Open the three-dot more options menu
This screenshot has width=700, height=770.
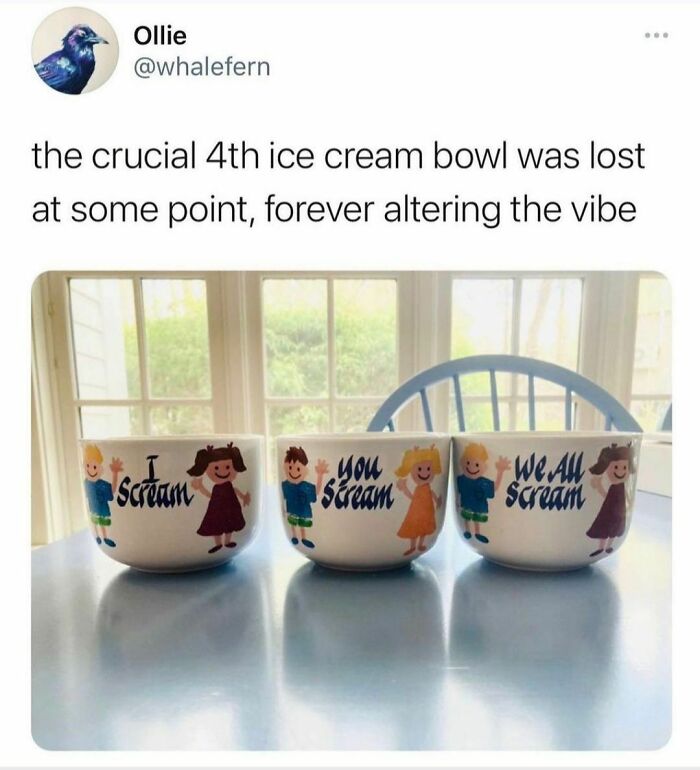point(656,35)
